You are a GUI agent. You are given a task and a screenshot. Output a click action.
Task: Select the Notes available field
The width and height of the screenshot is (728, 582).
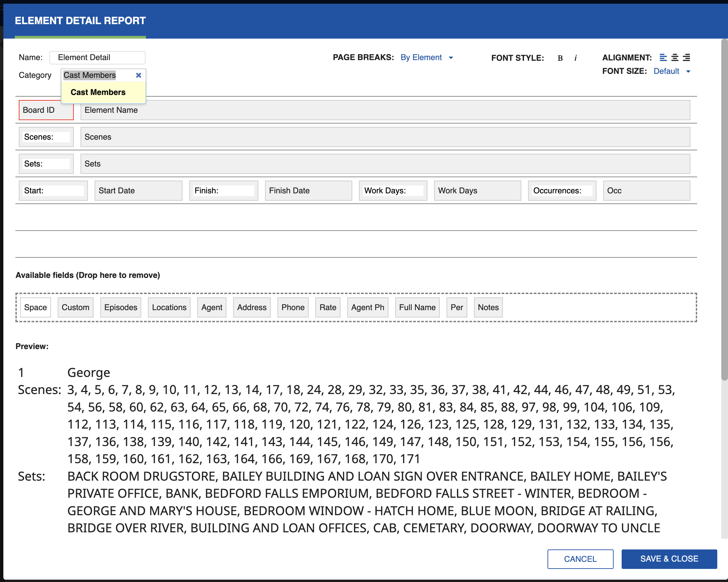tap(488, 307)
